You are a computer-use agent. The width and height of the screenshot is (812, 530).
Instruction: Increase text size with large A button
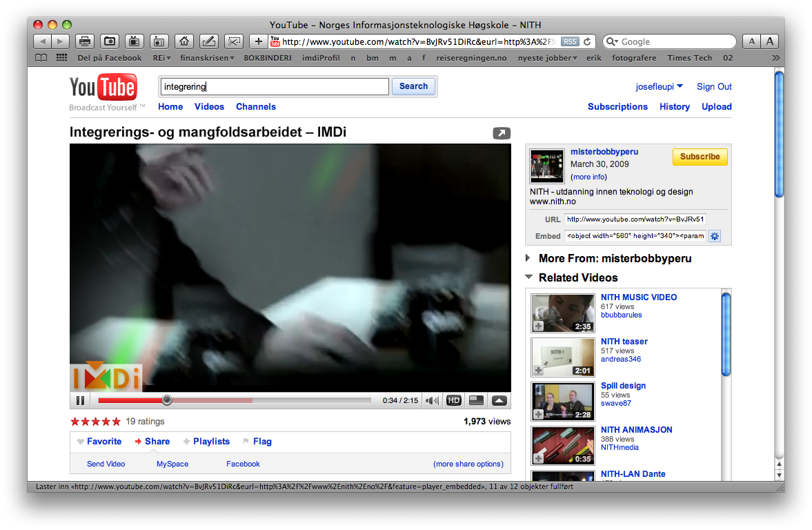coord(769,41)
